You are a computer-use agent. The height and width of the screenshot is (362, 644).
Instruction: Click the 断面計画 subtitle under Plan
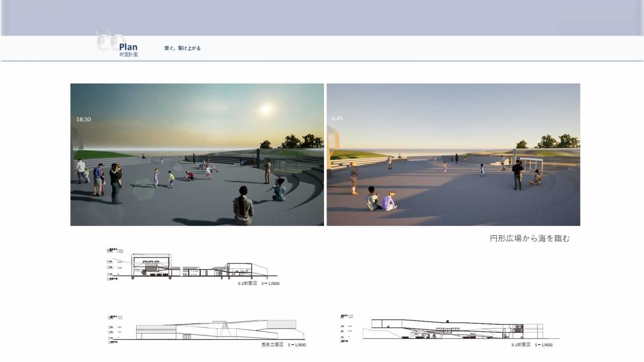pos(128,54)
